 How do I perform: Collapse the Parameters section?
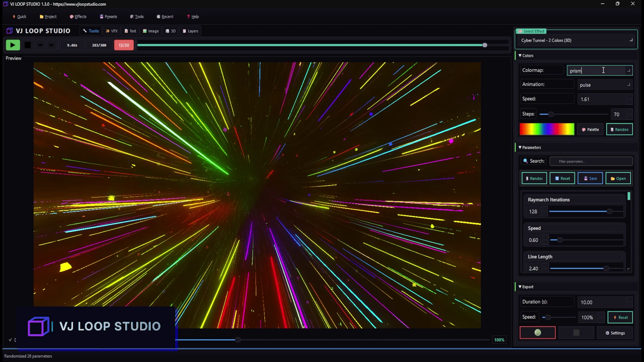520,147
